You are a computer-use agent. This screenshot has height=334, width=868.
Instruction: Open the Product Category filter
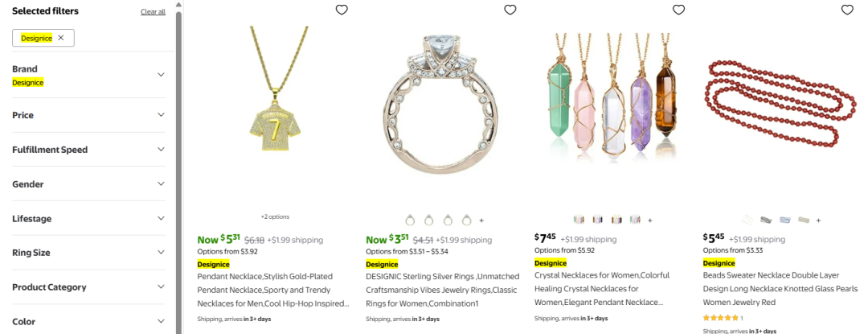click(x=161, y=287)
